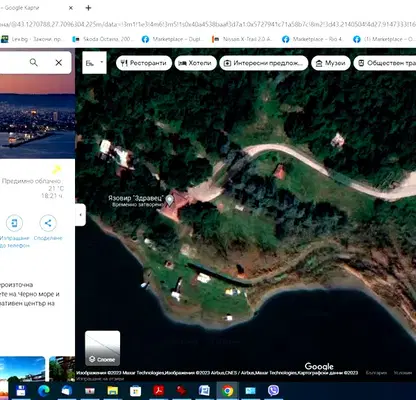Close the Google Карти tab
Screen dimensions: 416x400
71,8
